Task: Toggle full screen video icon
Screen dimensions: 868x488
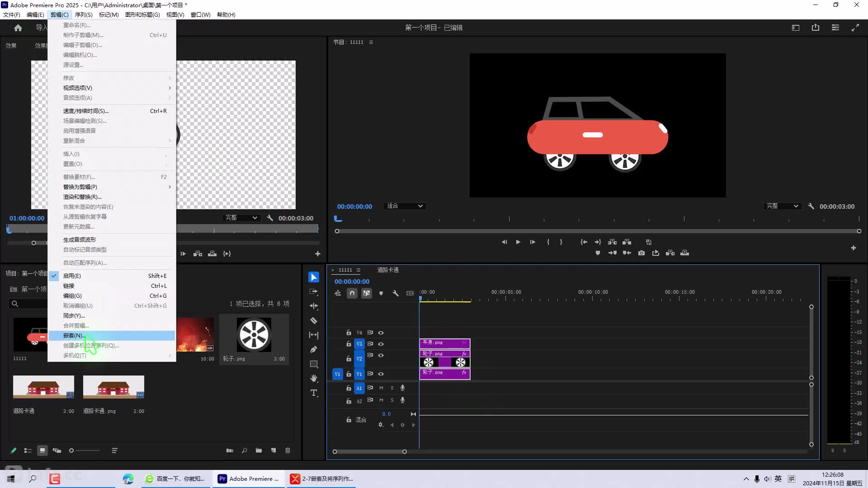Action: [x=855, y=28]
